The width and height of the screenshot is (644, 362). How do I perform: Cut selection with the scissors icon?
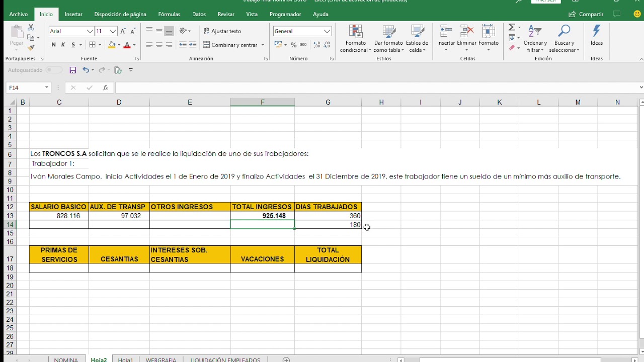31,28
